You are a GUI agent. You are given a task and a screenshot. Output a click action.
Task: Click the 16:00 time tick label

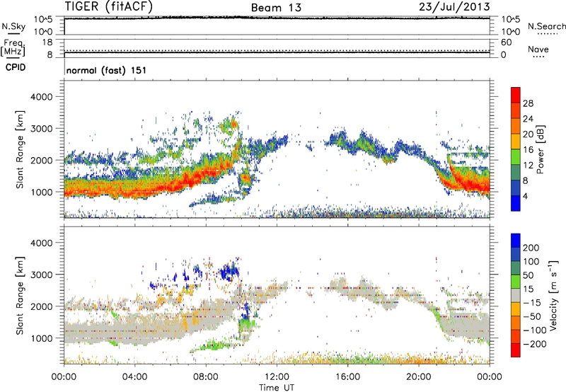point(347,377)
